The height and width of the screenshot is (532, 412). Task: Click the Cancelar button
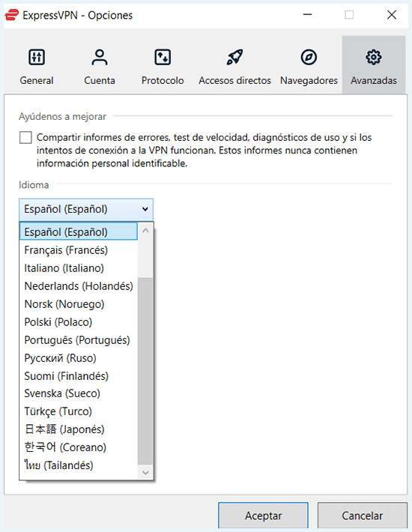pyautogui.click(x=362, y=516)
